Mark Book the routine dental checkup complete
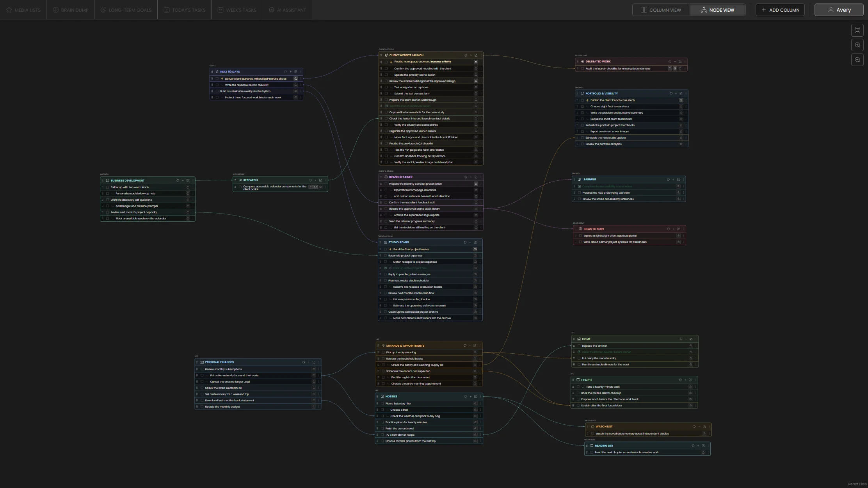 pyautogui.click(x=578, y=393)
